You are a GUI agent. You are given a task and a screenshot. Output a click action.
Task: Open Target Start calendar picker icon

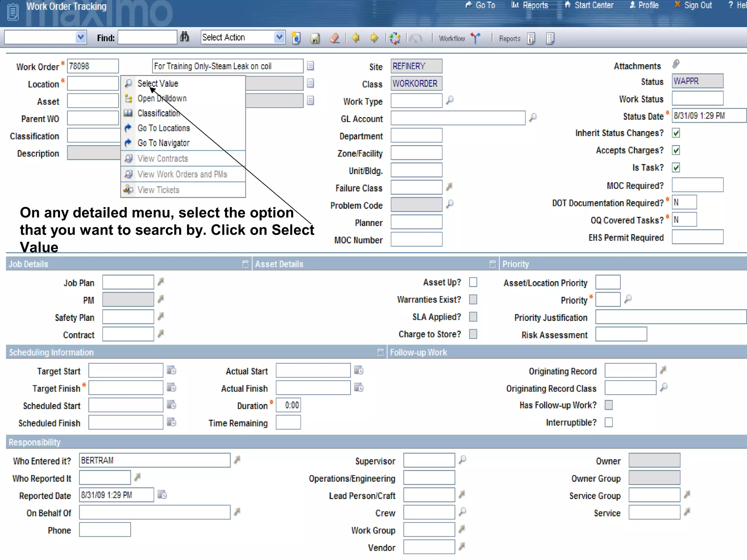[171, 370]
